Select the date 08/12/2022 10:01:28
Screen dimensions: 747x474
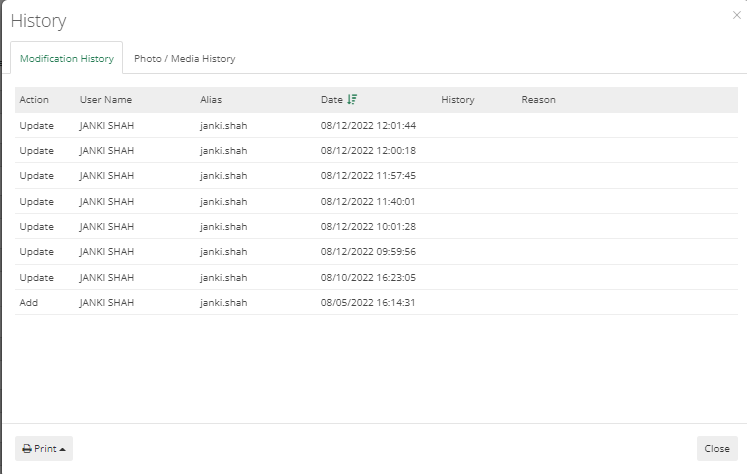tap(368, 227)
